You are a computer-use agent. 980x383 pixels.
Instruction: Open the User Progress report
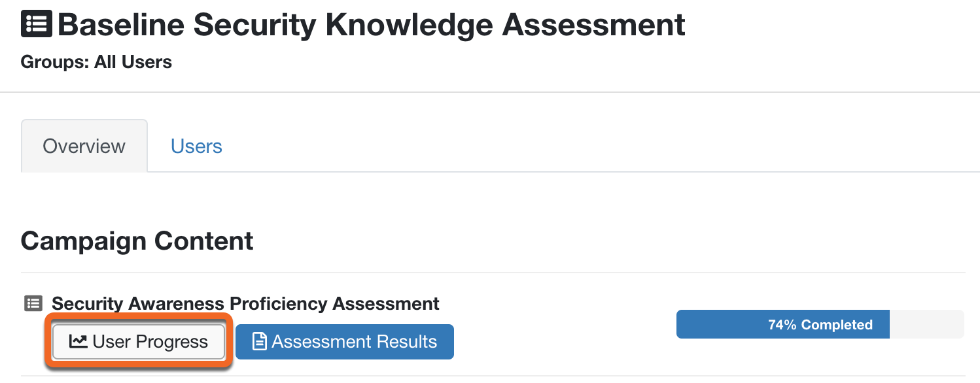pos(139,342)
